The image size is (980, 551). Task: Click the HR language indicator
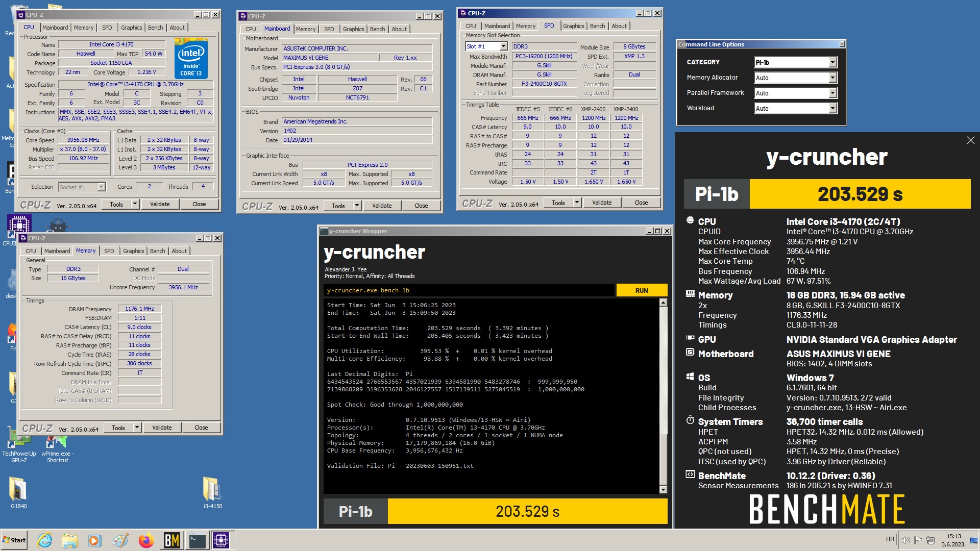pos(890,539)
